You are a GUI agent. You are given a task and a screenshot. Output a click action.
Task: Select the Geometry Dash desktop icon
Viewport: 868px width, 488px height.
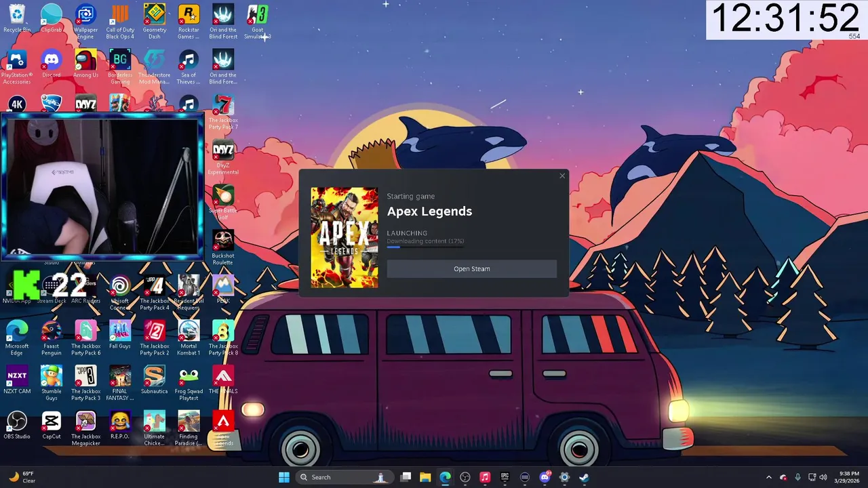click(155, 22)
